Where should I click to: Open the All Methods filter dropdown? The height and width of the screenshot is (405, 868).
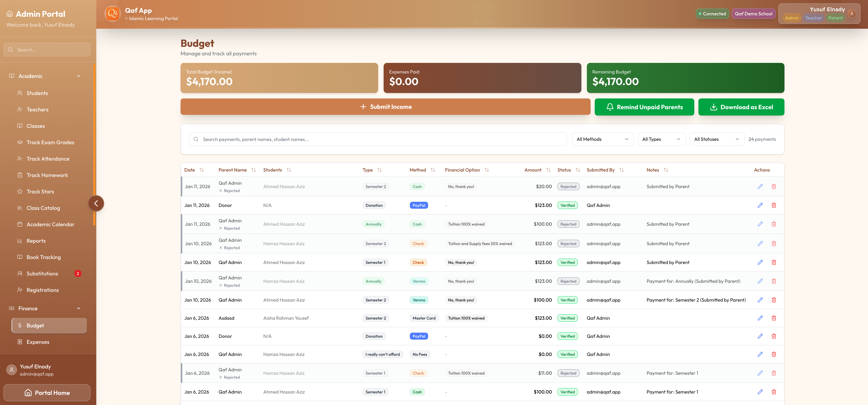pyautogui.click(x=602, y=139)
